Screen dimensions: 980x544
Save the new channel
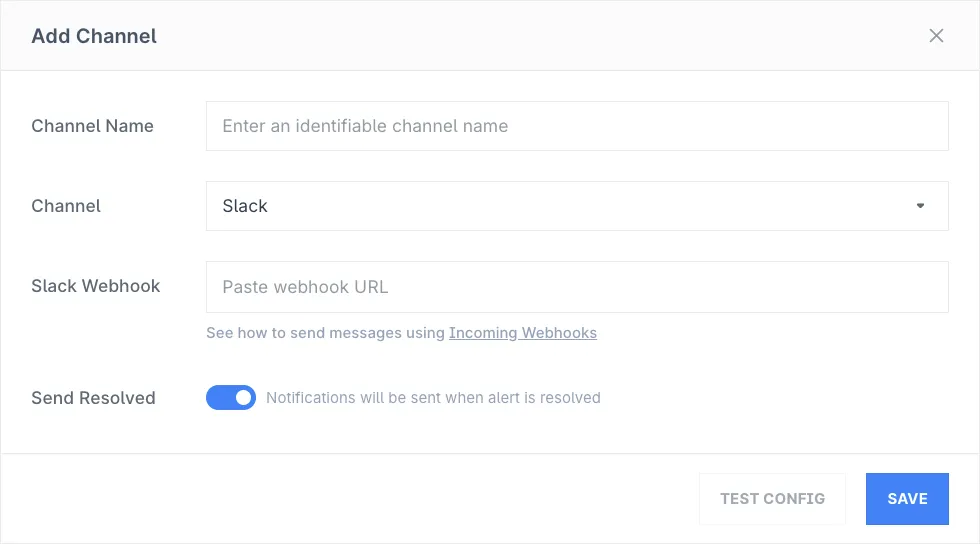pos(906,499)
